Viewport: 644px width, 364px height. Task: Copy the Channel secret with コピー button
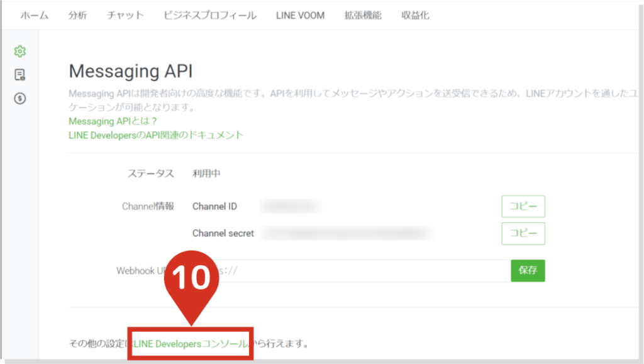click(x=523, y=233)
